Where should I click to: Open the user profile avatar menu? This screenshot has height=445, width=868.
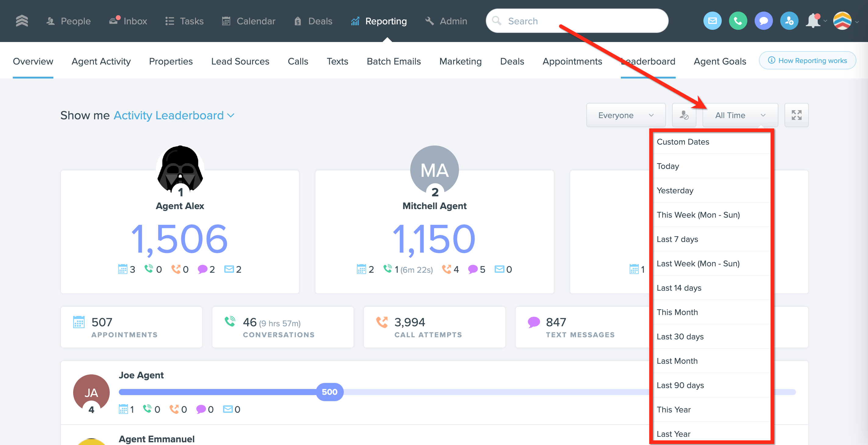point(842,21)
